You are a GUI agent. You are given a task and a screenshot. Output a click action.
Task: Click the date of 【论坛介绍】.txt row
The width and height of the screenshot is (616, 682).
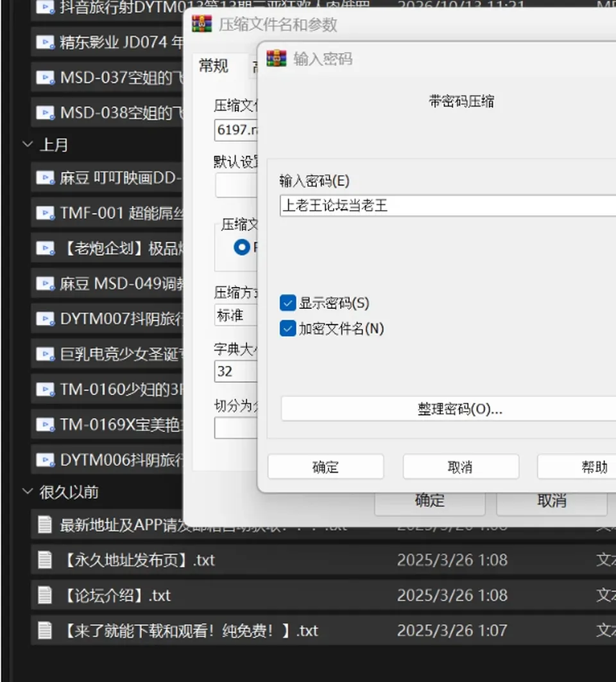[452, 595]
